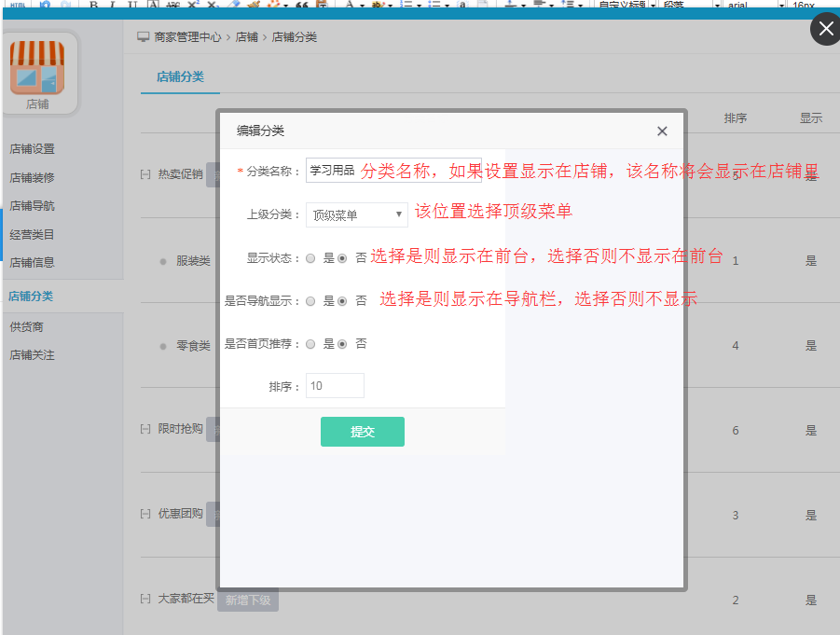
Task: Open 店铺设置 in the sidebar
Action: point(32,149)
